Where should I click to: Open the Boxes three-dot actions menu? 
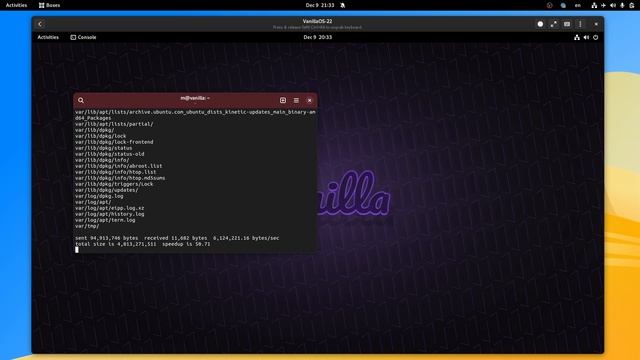580,24
